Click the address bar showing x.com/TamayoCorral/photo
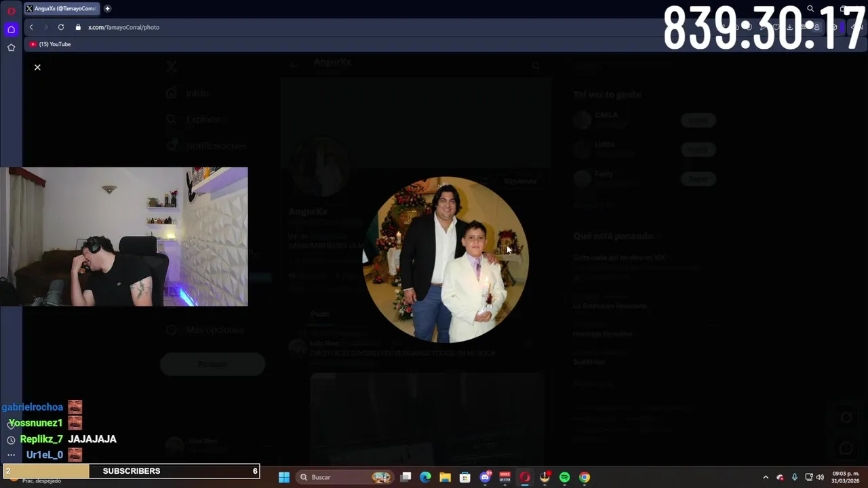This screenshot has width=868, height=488. click(123, 27)
